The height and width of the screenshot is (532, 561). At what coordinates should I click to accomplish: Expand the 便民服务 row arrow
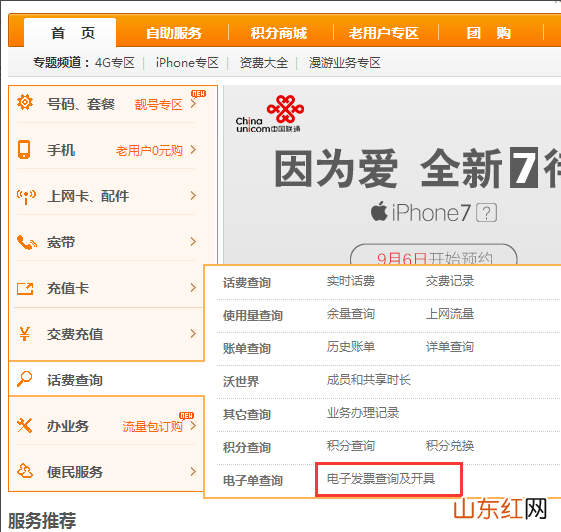pos(194,472)
